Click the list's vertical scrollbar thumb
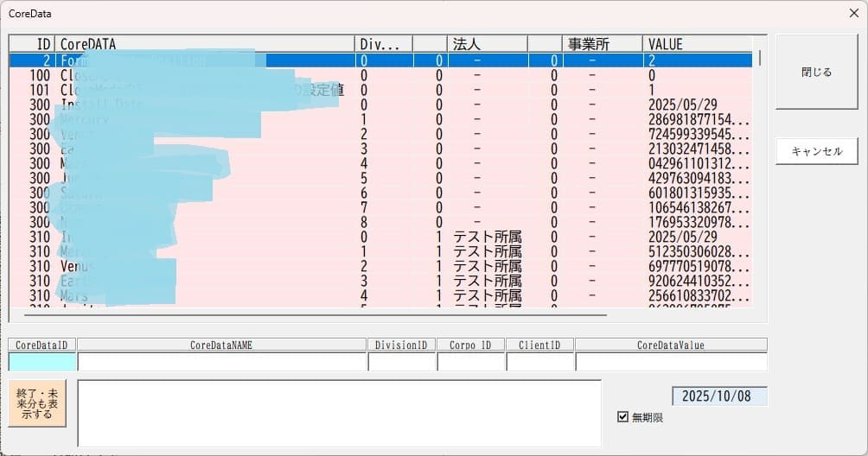The width and height of the screenshot is (868, 456). click(760, 58)
